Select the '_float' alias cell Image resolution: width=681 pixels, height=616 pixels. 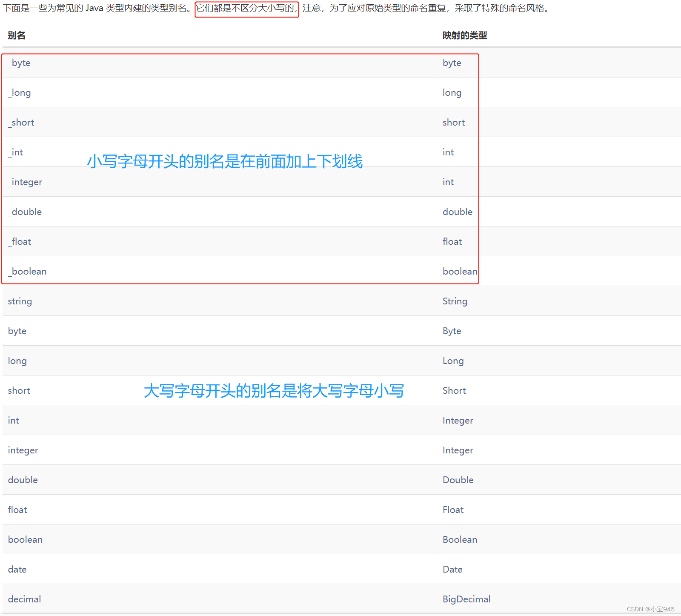coord(20,242)
